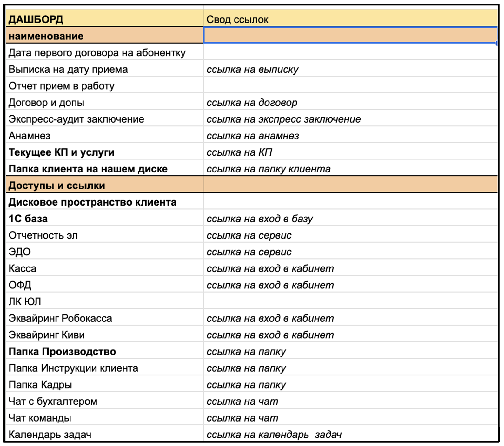This screenshot has height=446, width=504.
Task: Click the 1С база cell
Action: tap(104, 218)
